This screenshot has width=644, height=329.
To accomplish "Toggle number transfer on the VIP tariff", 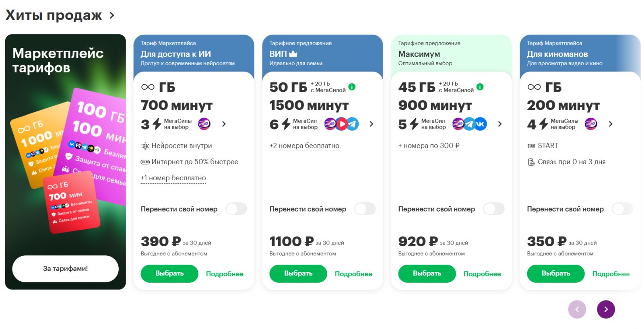I will coord(365,209).
